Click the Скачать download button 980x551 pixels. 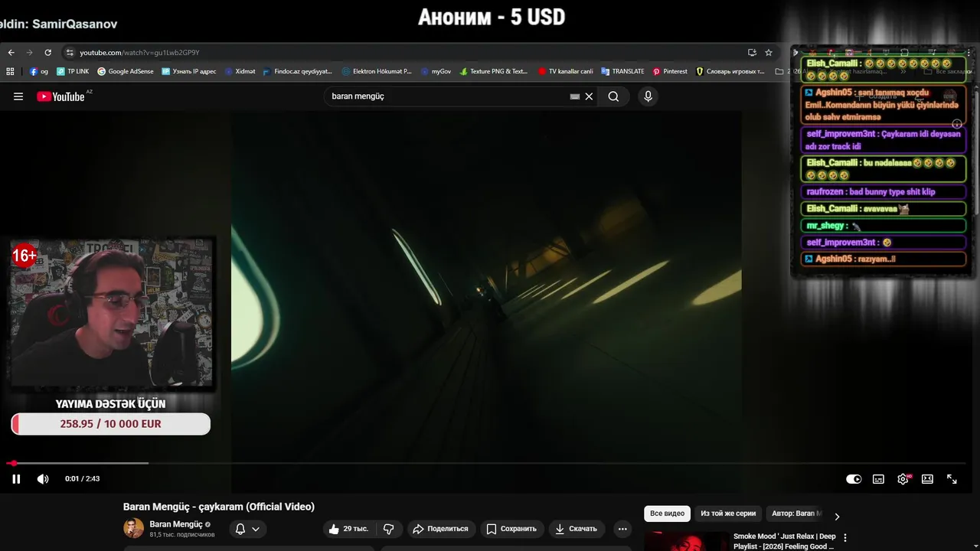(x=577, y=529)
